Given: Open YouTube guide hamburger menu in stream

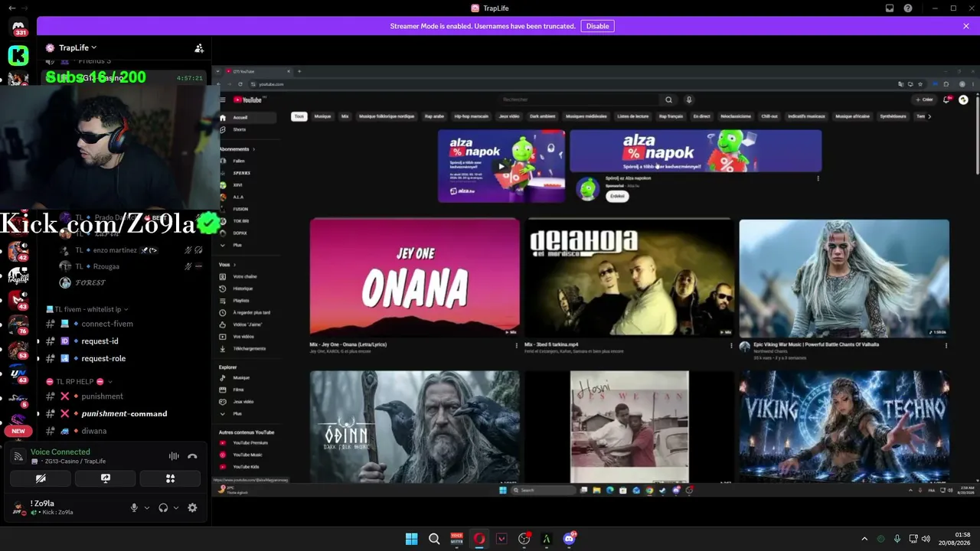Looking at the screenshot, I should tap(223, 99).
